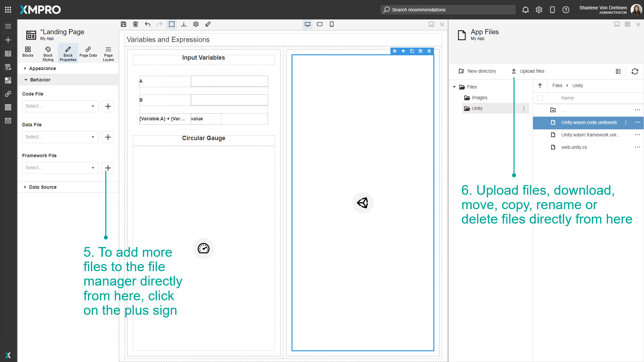
Task: Switch to mobile preview mode
Action: pos(332,24)
